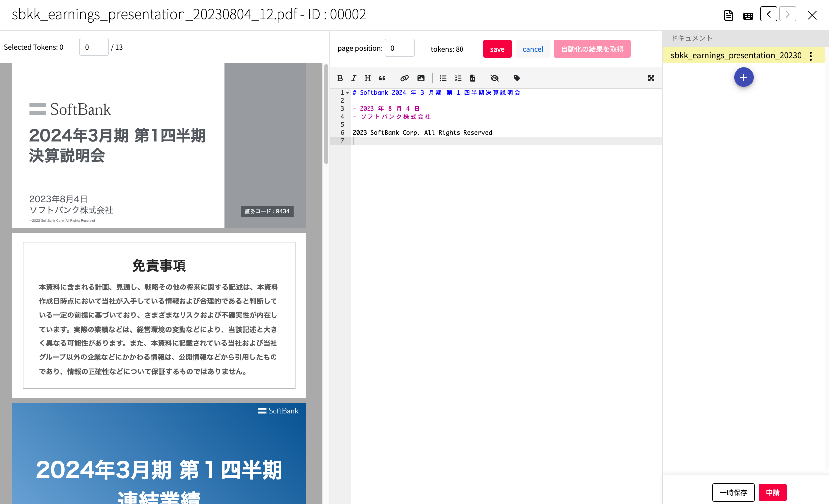Click the 証券コード : 9434 badge

[x=268, y=211]
